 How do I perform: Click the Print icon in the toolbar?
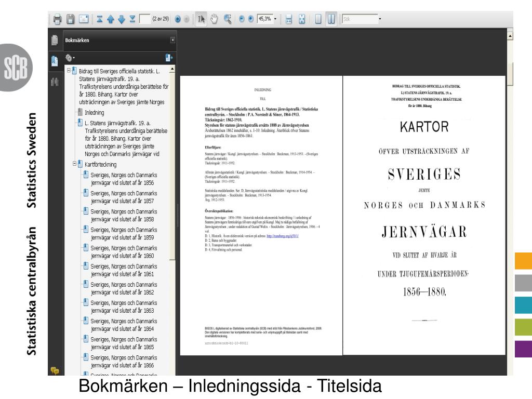[x=57, y=19]
